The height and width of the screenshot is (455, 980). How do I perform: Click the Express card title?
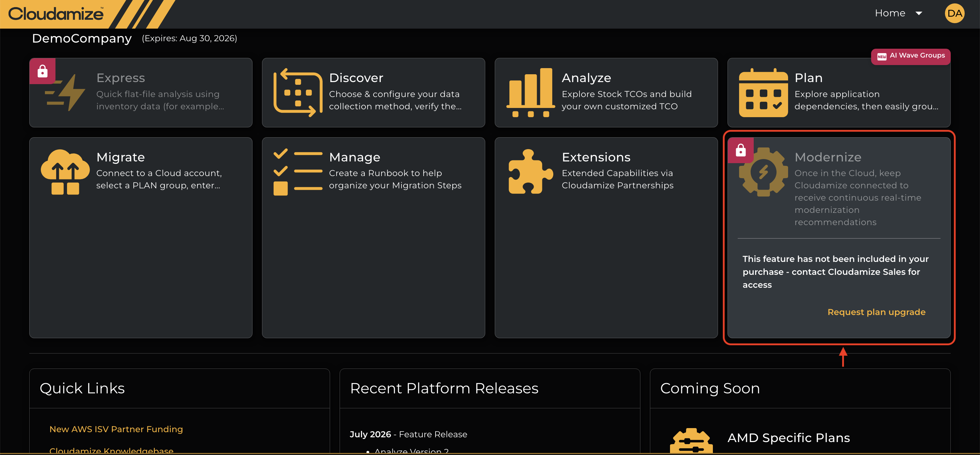tap(120, 78)
